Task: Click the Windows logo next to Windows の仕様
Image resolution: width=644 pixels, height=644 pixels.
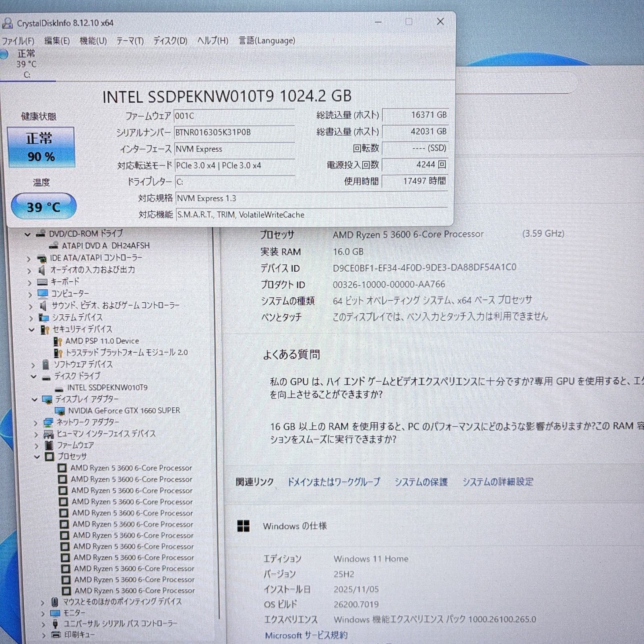Action: (x=244, y=526)
